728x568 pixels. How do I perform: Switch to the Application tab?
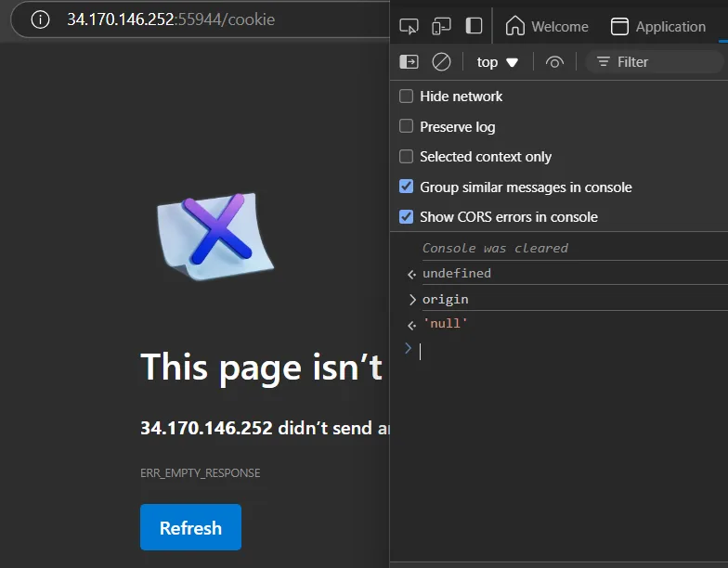658,26
